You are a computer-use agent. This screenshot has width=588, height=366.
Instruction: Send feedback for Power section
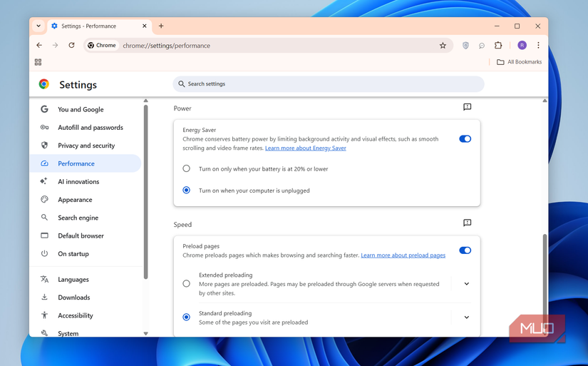(x=467, y=107)
